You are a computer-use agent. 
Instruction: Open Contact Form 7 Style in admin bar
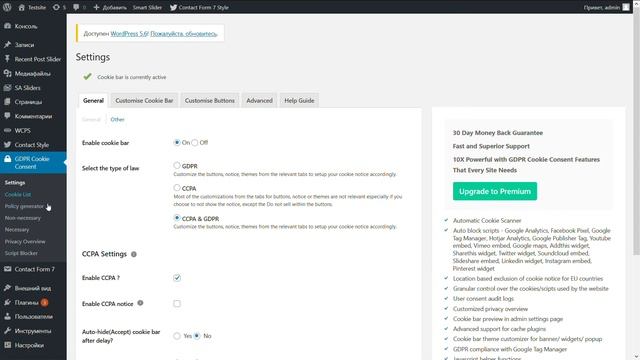199,7
